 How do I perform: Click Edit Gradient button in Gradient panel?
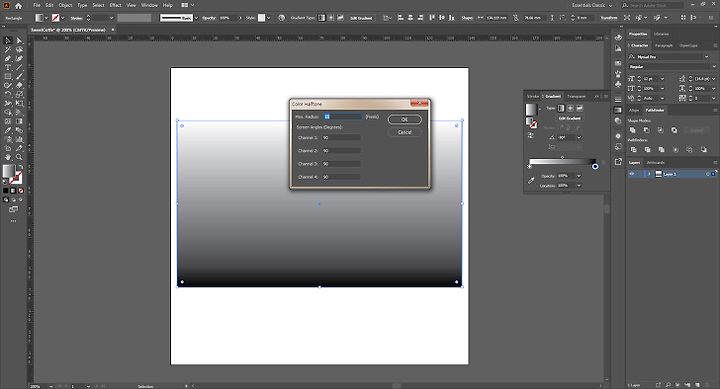pyautogui.click(x=569, y=118)
